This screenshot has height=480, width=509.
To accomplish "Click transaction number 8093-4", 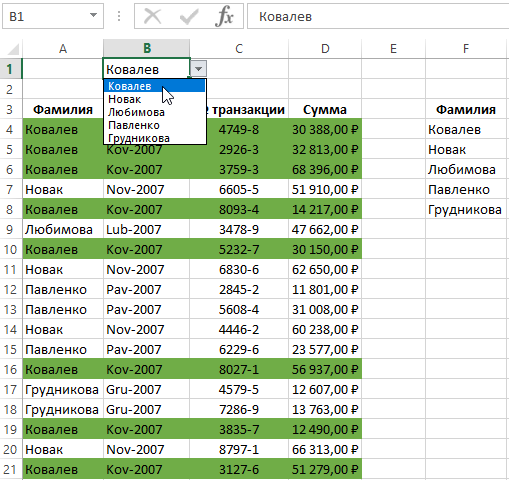I will click(239, 209).
